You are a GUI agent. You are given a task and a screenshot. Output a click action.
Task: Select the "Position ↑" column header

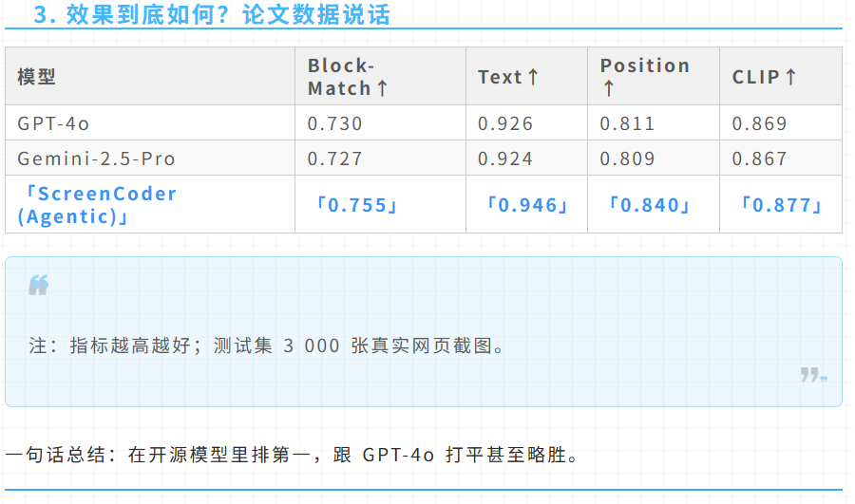point(654,76)
